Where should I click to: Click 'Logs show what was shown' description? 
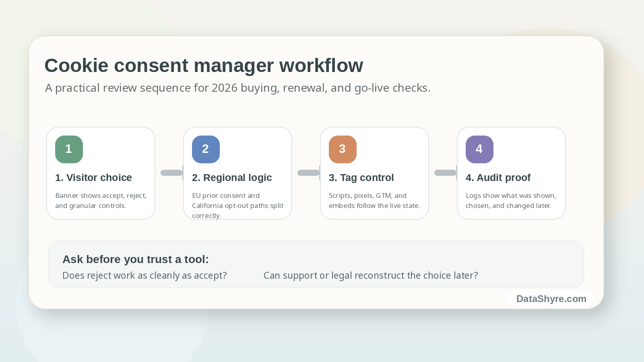coord(511,200)
